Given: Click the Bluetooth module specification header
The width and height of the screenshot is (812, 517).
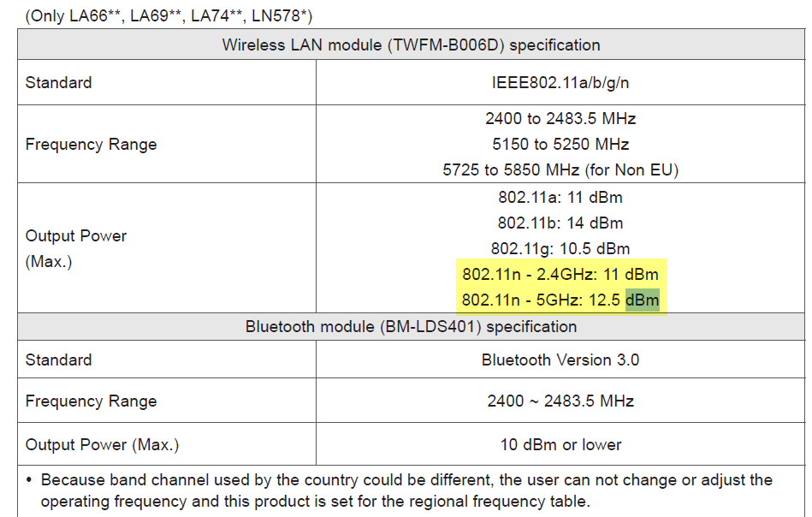Looking at the screenshot, I should (x=412, y=327).
